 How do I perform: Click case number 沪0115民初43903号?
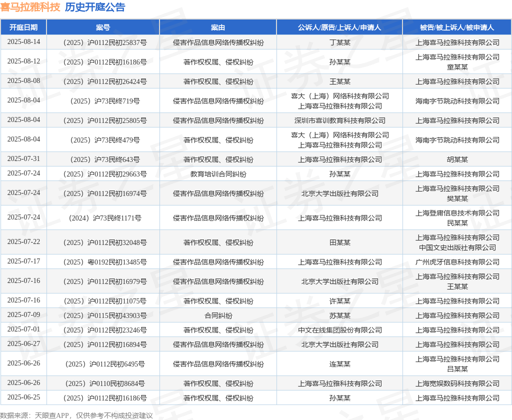(105, 315)
